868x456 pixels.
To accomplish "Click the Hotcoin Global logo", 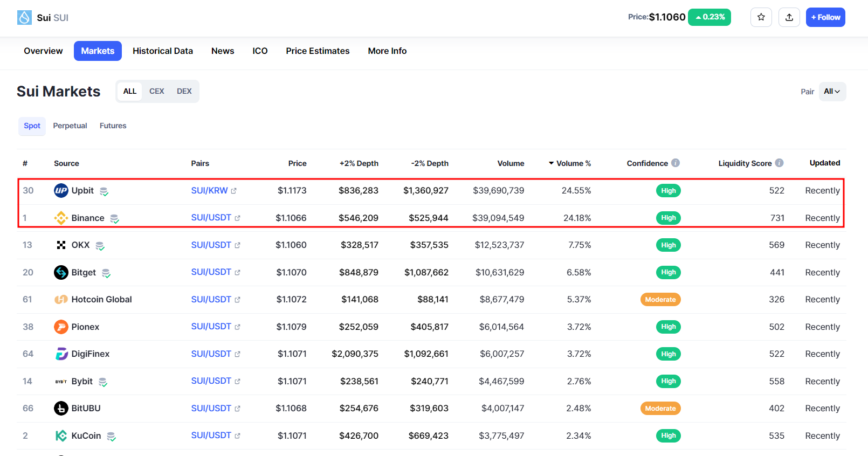I will [x=61, y=300].
